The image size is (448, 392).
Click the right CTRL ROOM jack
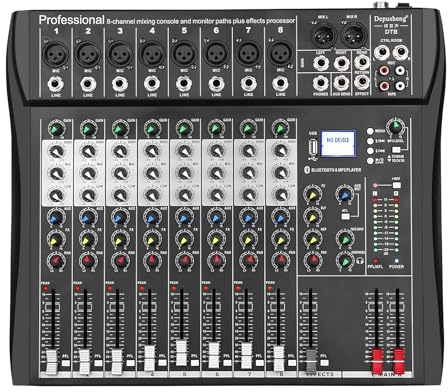[400, 52]
